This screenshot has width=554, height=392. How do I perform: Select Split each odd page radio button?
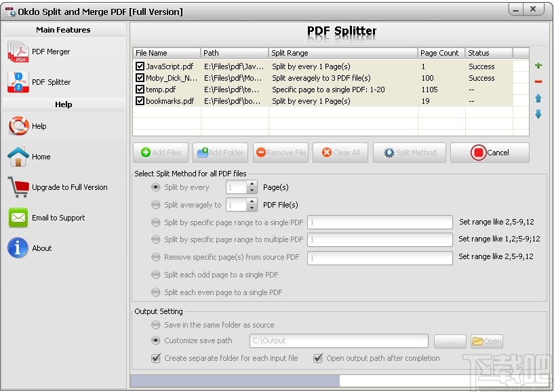155,275
